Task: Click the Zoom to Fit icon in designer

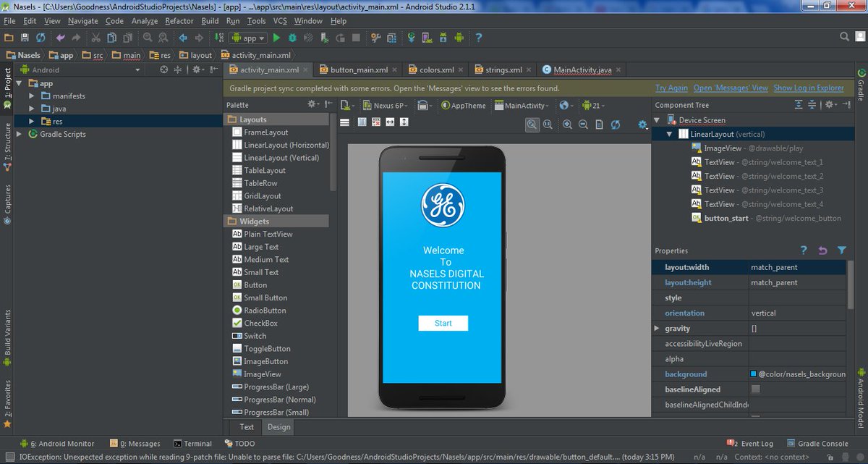Action: (532, 125)
